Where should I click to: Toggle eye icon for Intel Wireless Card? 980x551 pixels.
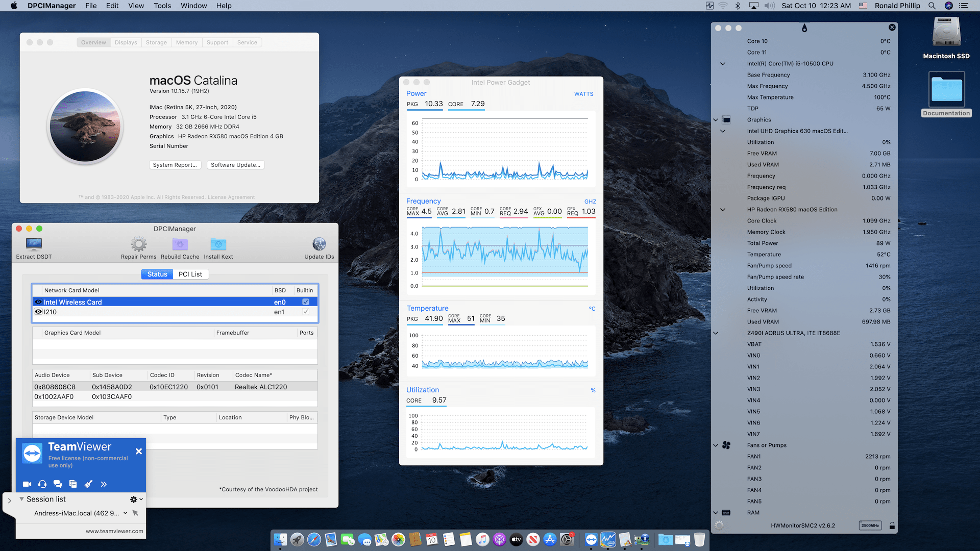click(x=38, y=302)
